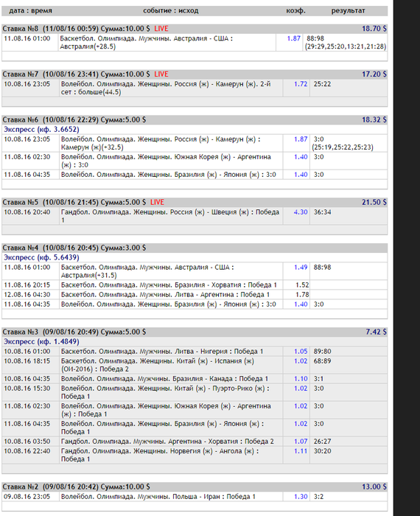Screen dimensions: 420x516
Task: Click the "Экспресс (кф. 1.4849)" label
Action: [41, 341]
